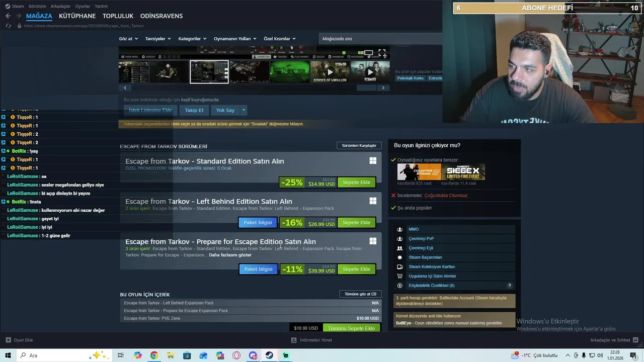Expand the Göz at store dropdown

point(128,39)
